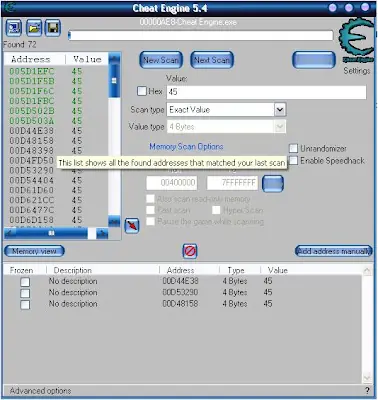378x400 pixels.
Task: Click the Value column header in the address table
Action: pos(278,270)
